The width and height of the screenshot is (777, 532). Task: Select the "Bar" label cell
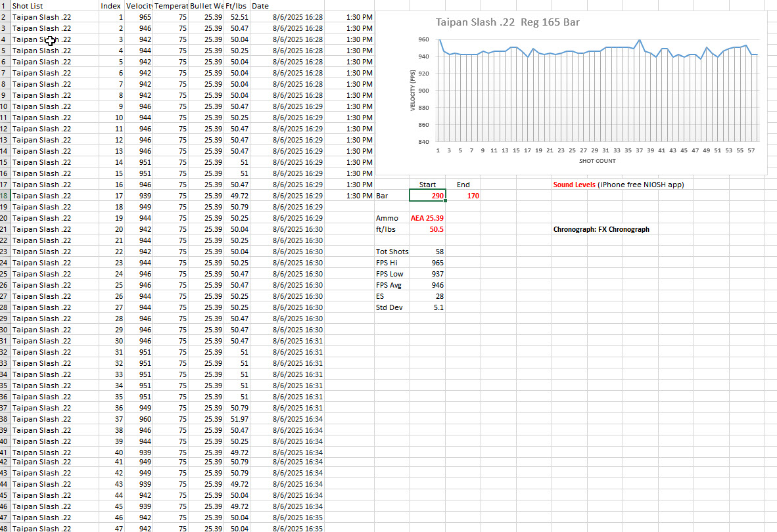click(x=392, y=196)
